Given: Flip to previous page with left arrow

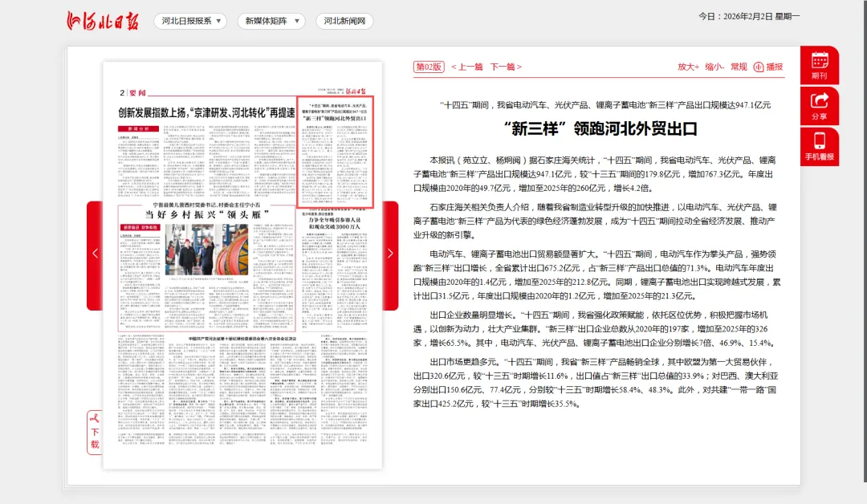Looking at the screenshot, I should [x=95, y=254].
